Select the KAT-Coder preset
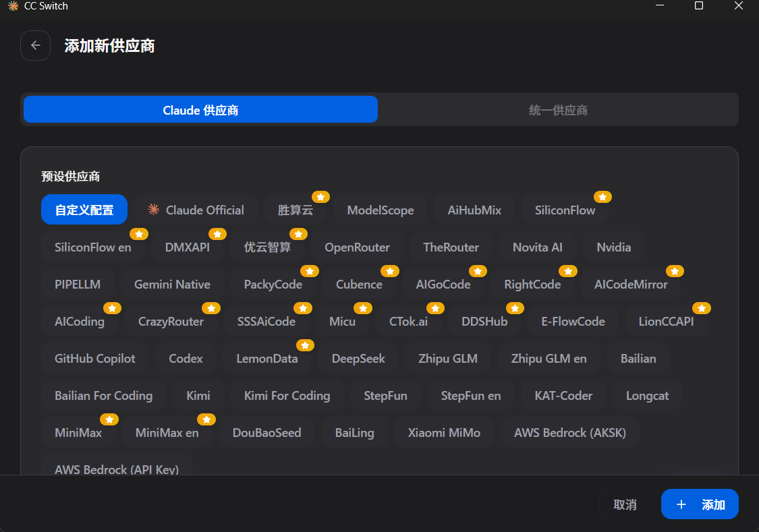Viewport: 759px width, 532px height. point(563,395)
